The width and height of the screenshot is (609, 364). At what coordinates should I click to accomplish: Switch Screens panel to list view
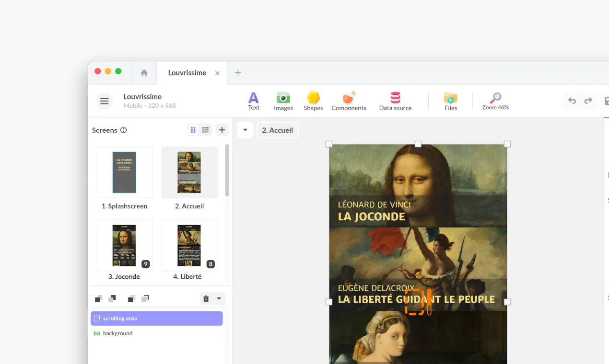(x=205, y=130)
